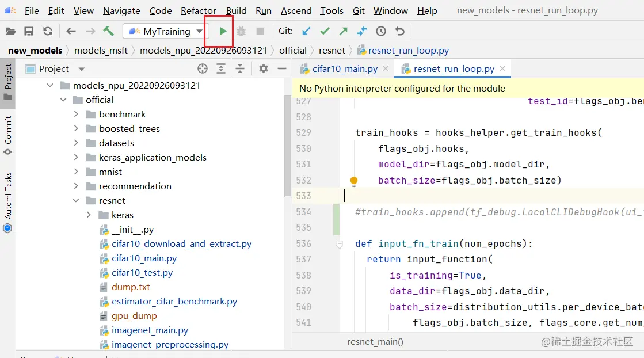
Task: Open the Git menu
Action: [359, 11]
